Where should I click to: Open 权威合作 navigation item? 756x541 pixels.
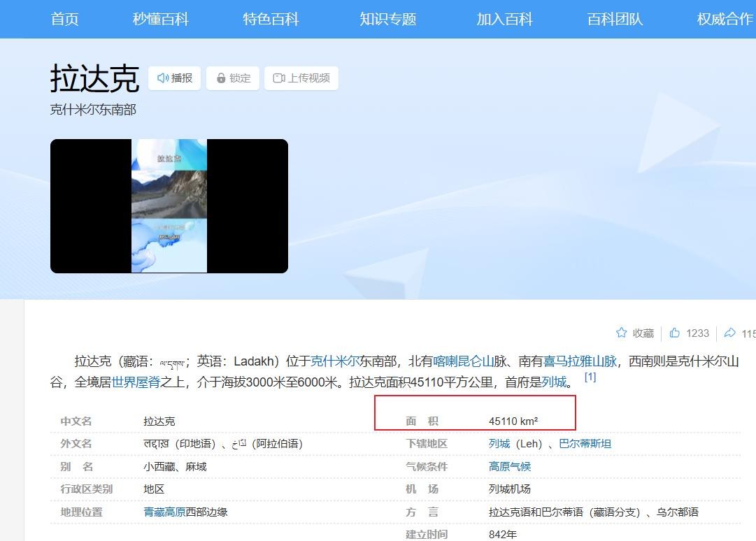coord(725,19)
